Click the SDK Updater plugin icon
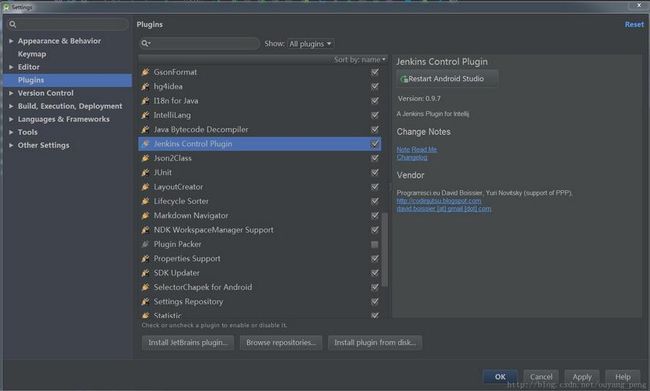The width and height of the screenshot is (650, 391). point(146,273)
